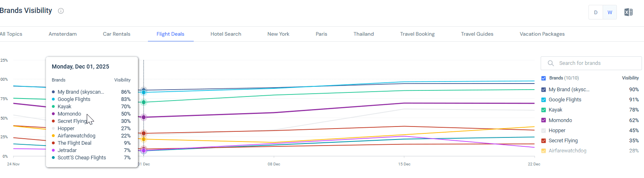Click Jetradar row in the tooltip
Viewport: 644px width, 178px height.
coord(91,150)
